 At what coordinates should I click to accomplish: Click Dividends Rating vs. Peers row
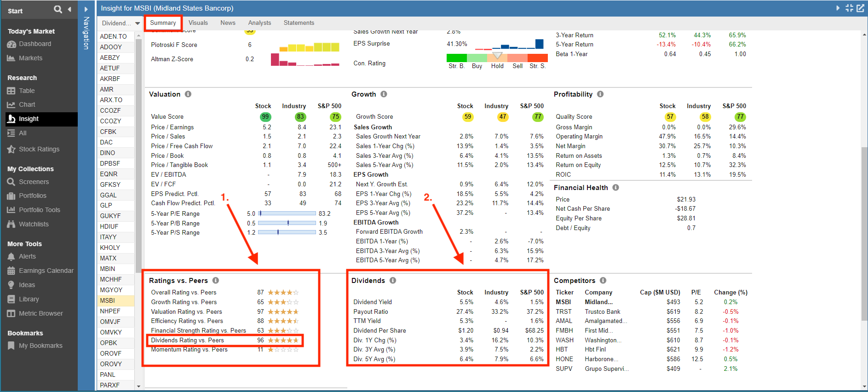click(225, 340)
